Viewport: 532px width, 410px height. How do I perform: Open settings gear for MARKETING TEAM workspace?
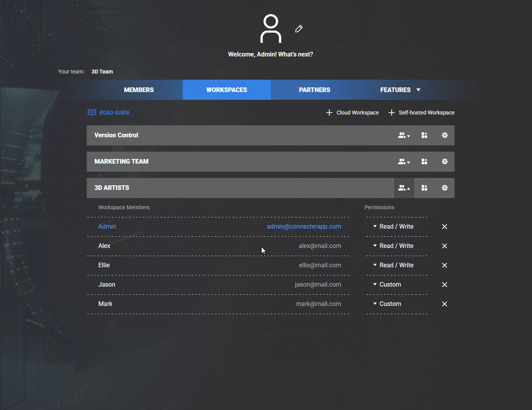click(444, 162)
